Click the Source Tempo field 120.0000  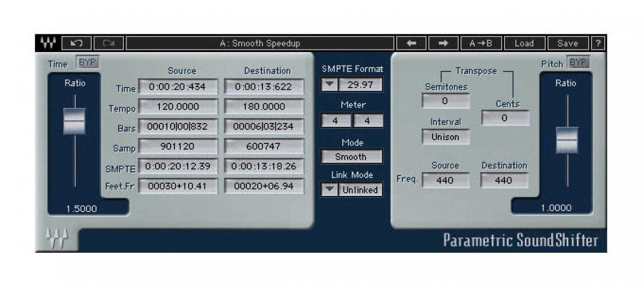click(178, 107)
